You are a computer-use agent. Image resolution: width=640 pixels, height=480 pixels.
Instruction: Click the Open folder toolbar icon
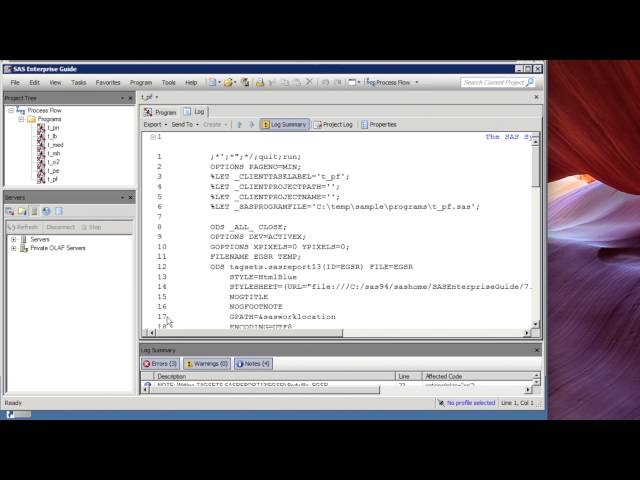click(x=228, y=82)
